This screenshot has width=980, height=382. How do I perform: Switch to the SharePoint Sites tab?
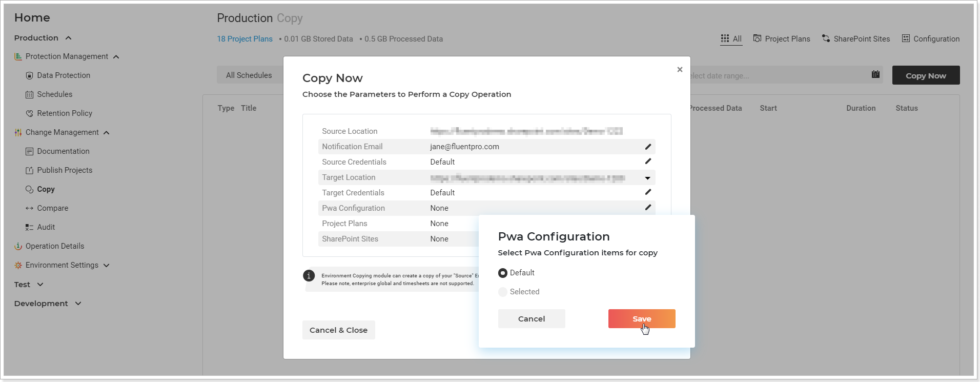856,39
